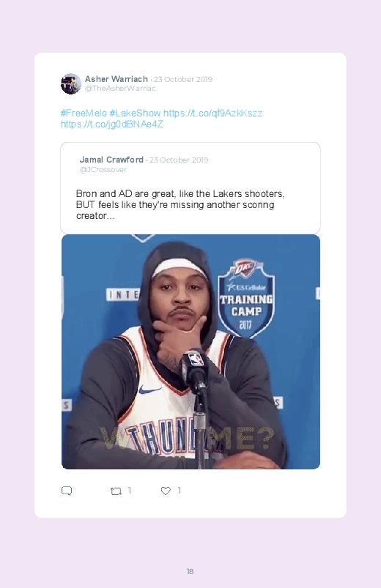Image resolution: width=381 pixels, height=588 pixels.
Task: Click the retweet arrows icon
Action: tap(116, 491)
